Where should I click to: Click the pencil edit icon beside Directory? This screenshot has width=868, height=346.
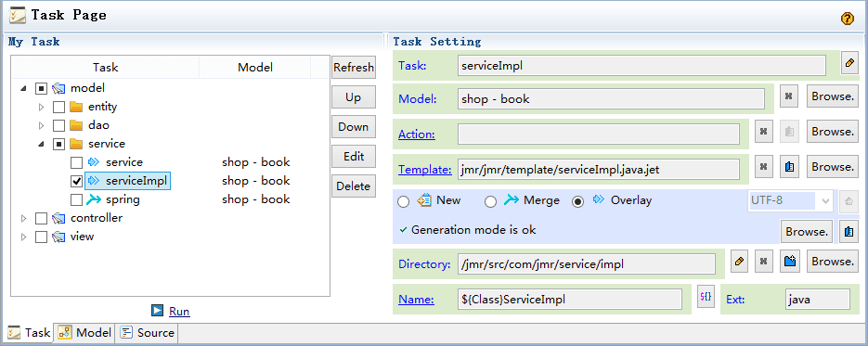[739, 261]
